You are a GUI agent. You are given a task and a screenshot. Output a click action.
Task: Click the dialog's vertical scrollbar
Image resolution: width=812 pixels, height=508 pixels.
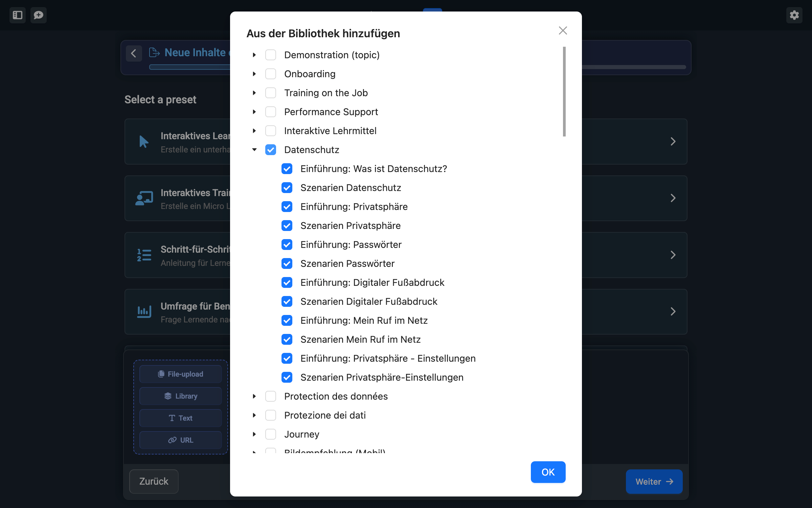pyautogui.click(x=564, y=91)
